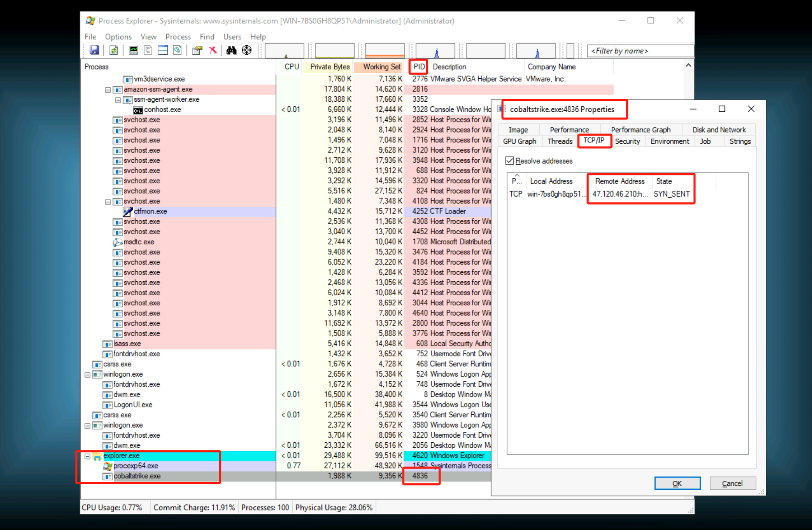The height and width of the screenshot is (530, 812).
Task: Open System Information from the toolbar monitor icon
Action: click(x=134, y=50)
